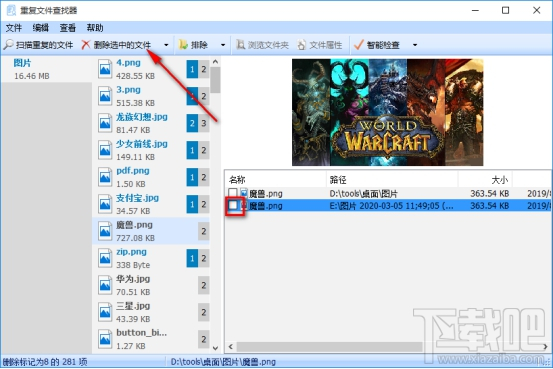Click the magnifier Scan duplicates icon

point(8,44)
